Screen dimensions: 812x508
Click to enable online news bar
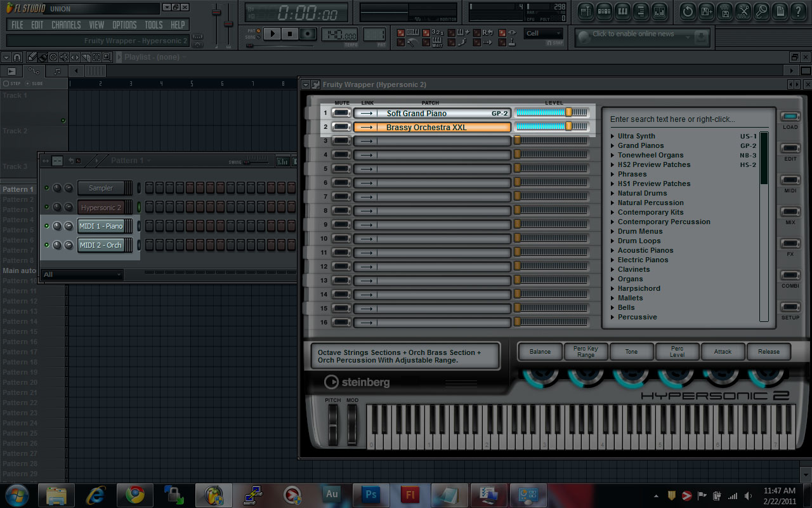(641, 37)
